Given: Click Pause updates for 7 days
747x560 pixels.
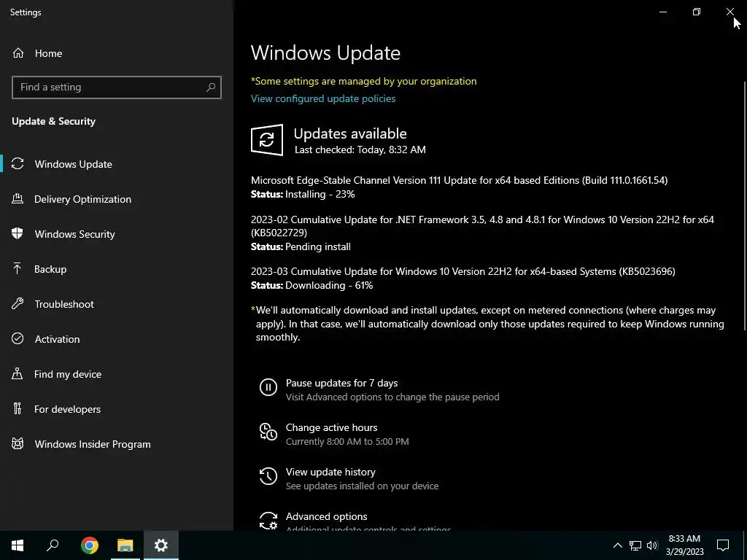Looking at the screenshot, I should coord(341,383).
